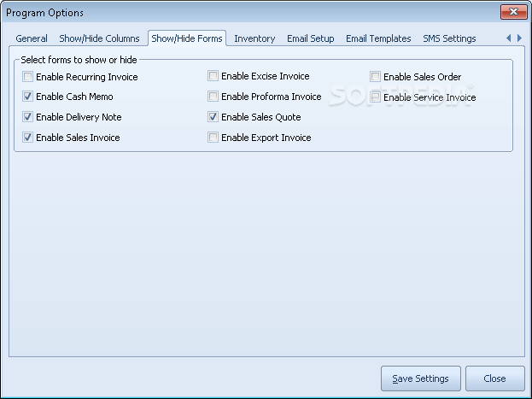Click the Save Settings button

(x=421, y=378)
